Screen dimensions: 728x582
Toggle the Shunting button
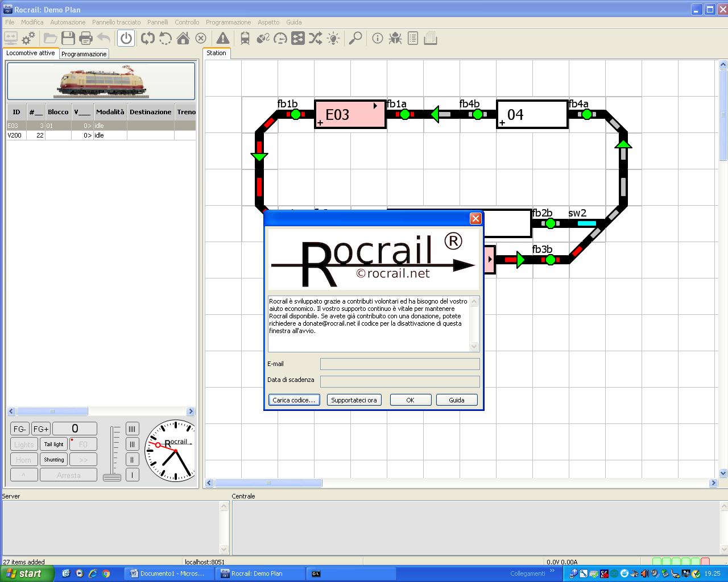click(x=54, y=460)
